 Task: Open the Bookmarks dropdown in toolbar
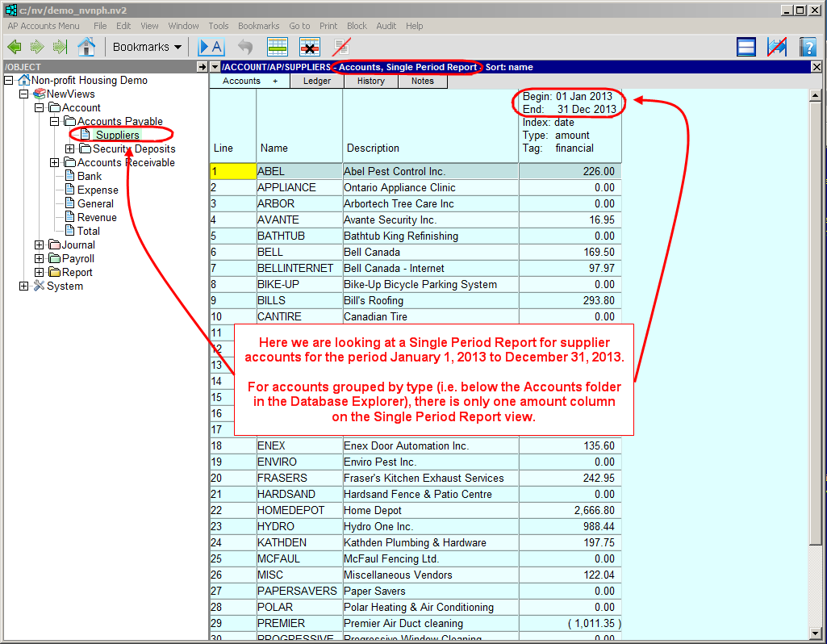click(x=147, y=47)
